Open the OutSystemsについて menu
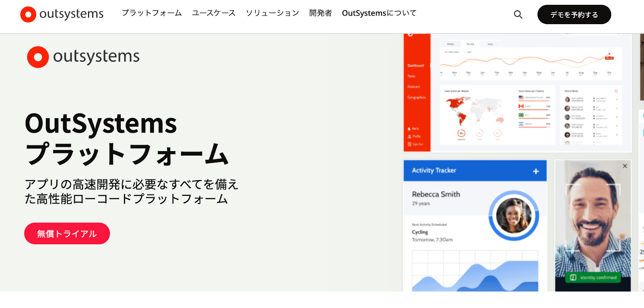The width and height of the screenshot is (644, 308). tap(379, 13)
